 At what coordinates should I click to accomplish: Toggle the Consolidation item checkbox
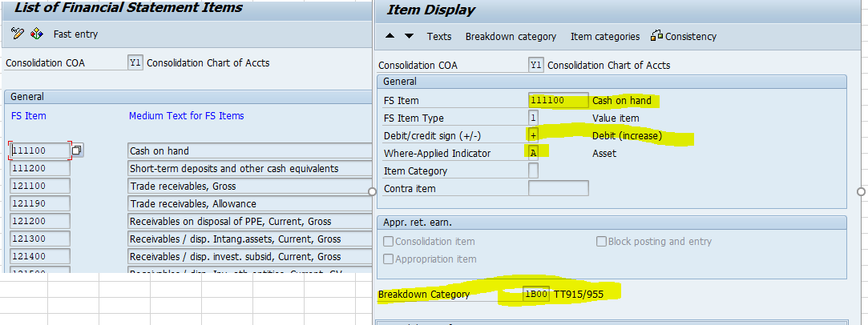(x=389, y=242)
